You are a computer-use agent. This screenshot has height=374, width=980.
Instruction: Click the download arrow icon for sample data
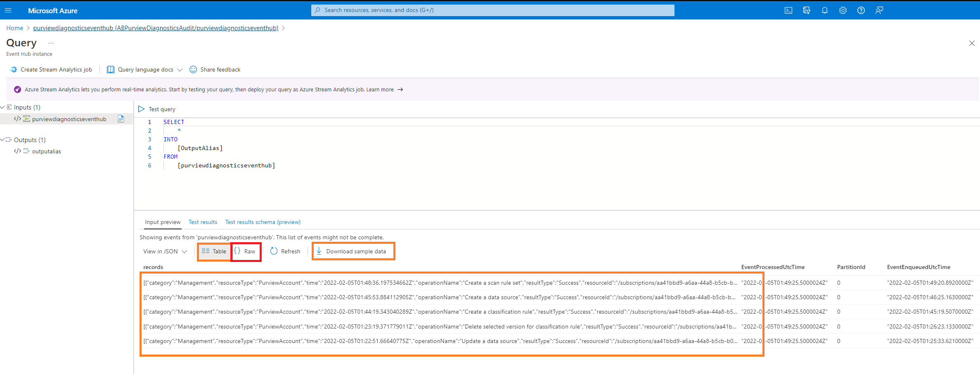[x=319, y=251]
